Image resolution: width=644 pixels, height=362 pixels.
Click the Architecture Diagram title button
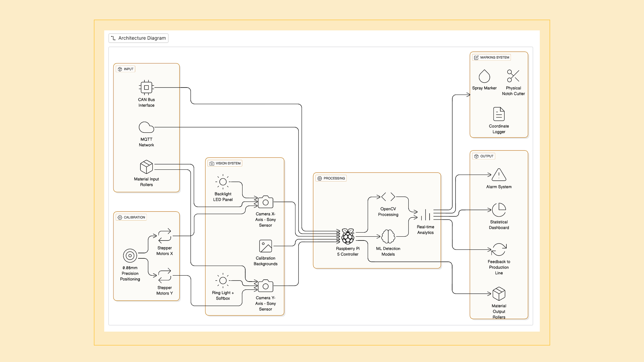pos(138,38)
